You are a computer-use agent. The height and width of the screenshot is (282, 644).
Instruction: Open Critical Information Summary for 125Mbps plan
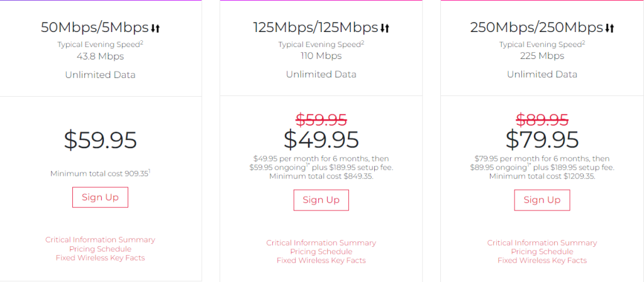coord(321,242)
